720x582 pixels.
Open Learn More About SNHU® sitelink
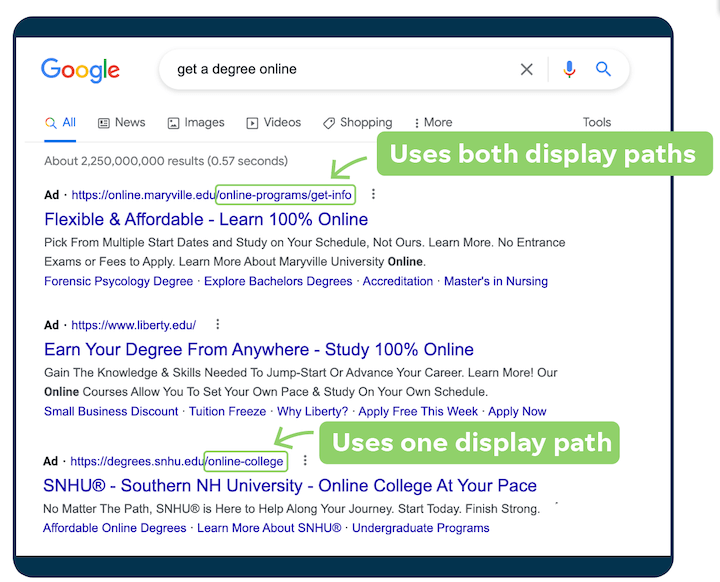(269, 528)
